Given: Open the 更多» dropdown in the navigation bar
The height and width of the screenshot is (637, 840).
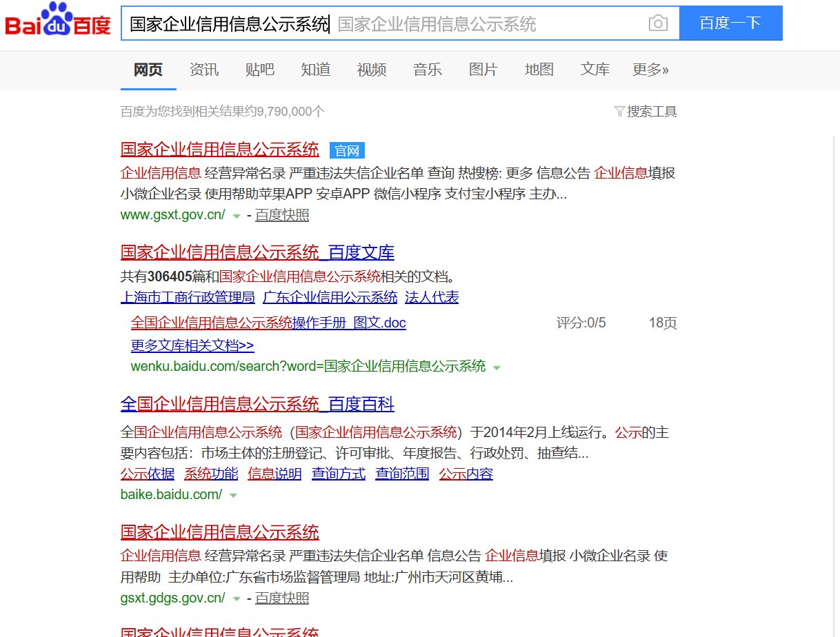Looking at the screenshot, I should click(x=649, y=70).
